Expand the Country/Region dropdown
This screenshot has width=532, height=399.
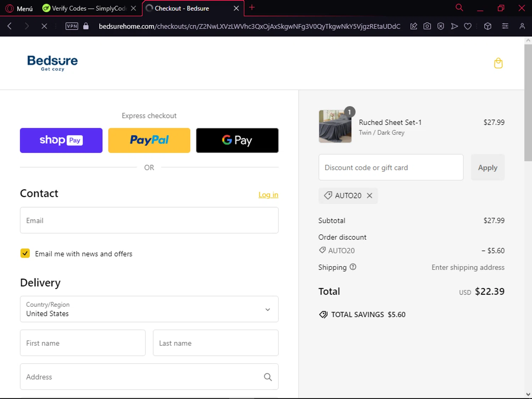pyautogui.click(x=149, y=309)
